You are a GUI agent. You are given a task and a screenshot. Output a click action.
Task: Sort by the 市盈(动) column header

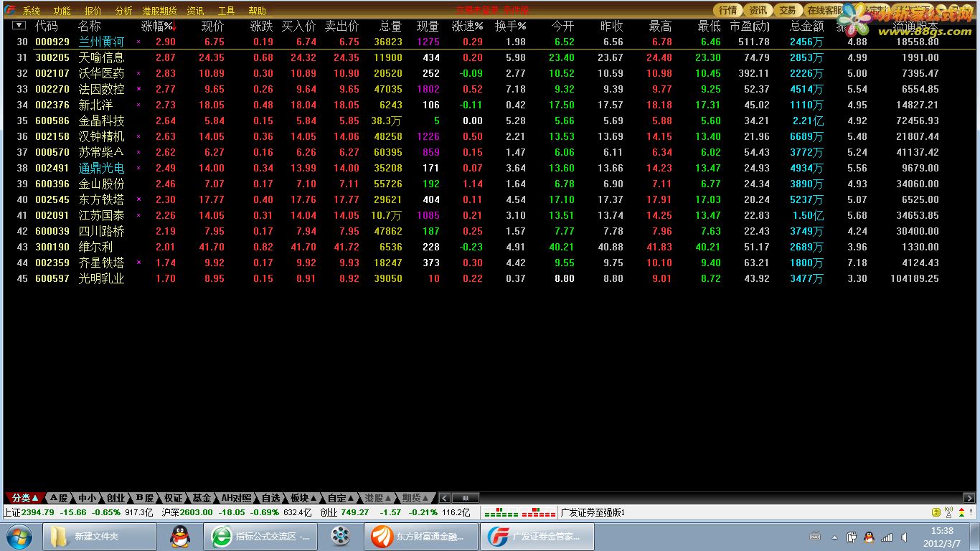pos(749,27)
